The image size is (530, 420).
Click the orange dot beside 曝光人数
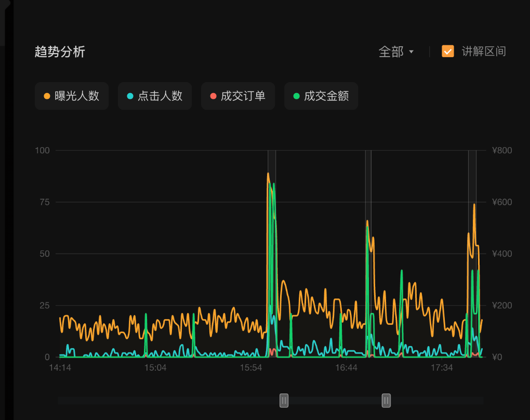(x=47, y=96)
